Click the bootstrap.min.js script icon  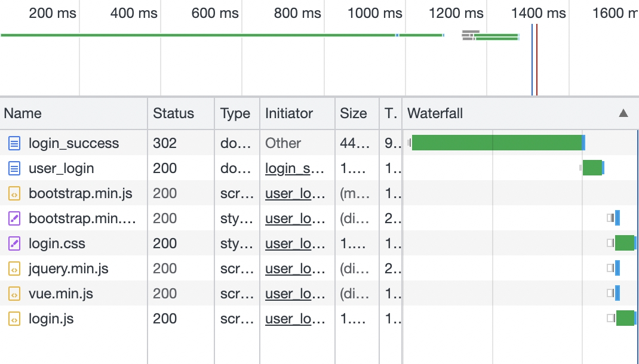coord(14,193)
